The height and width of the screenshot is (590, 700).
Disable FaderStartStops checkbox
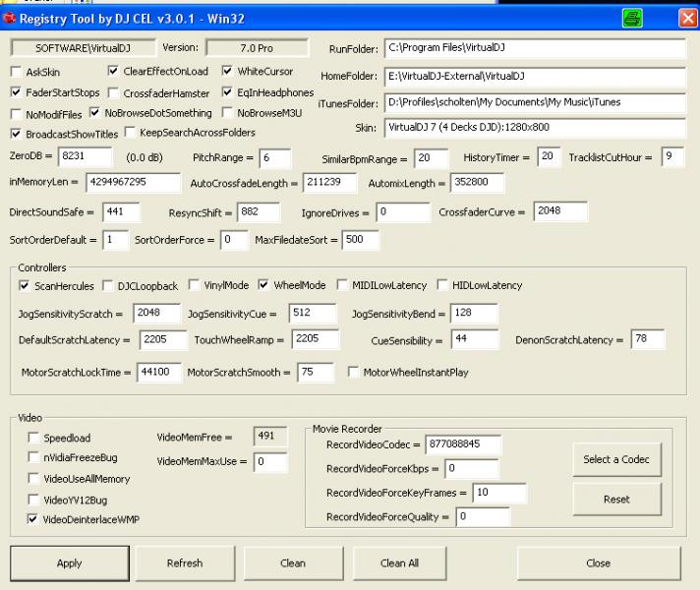click(x=16, y=92)
